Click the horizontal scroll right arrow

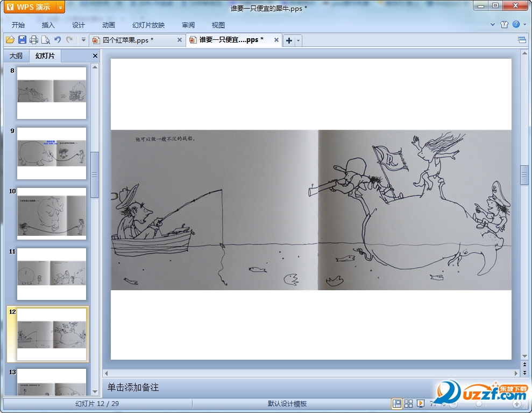click(516, 373)
